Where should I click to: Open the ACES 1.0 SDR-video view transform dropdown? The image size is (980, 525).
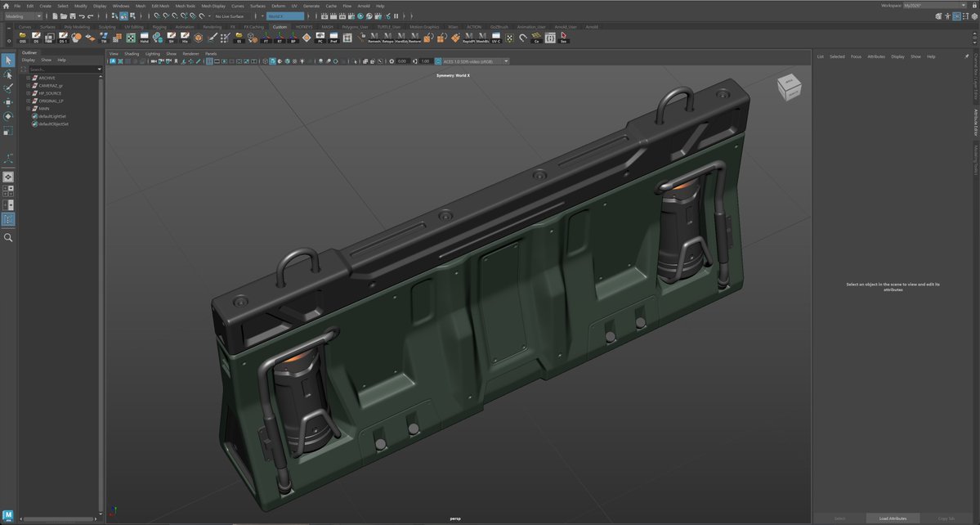click(x=477, y=61)
